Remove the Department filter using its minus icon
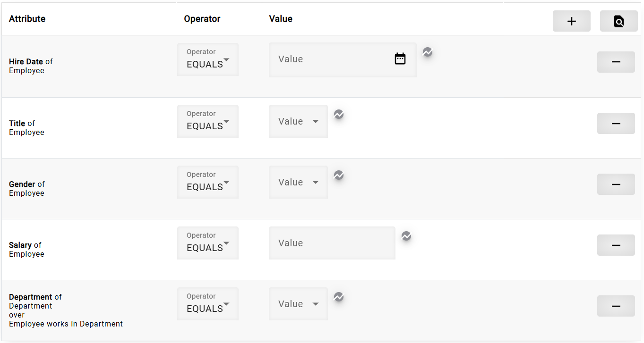Viewport: 644px width, 343px height. pos(616,306)
